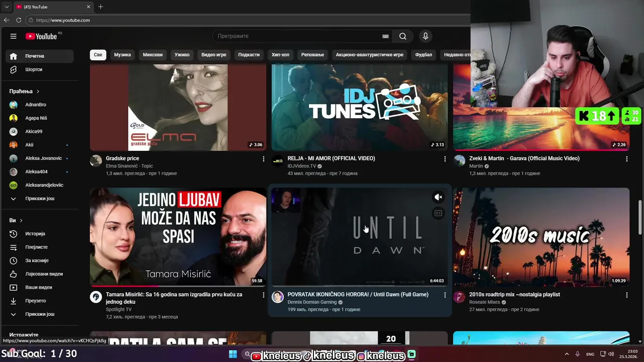The height and width of the screenshot is (362, 644).
Task: Open Плејлисте in sidebar
Action: point(40,247)
